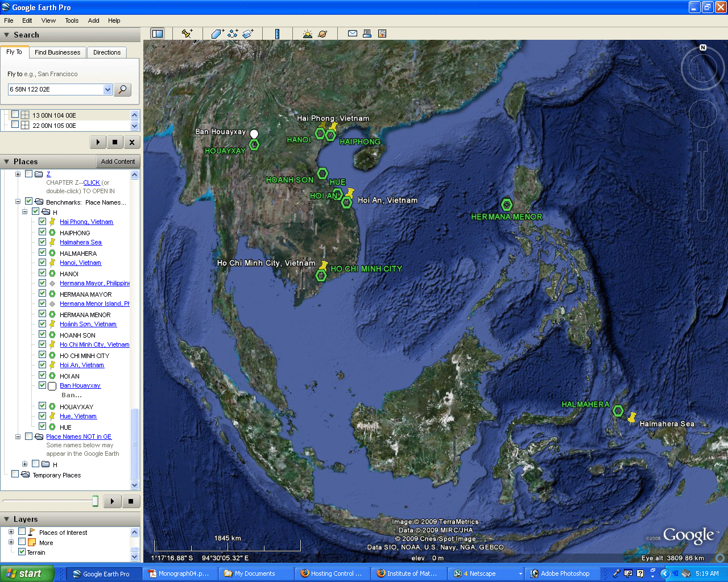Open the Hoi An, Vietnam link
The height and width of the screenshot is (582, 728).
[x=82, y=365]
